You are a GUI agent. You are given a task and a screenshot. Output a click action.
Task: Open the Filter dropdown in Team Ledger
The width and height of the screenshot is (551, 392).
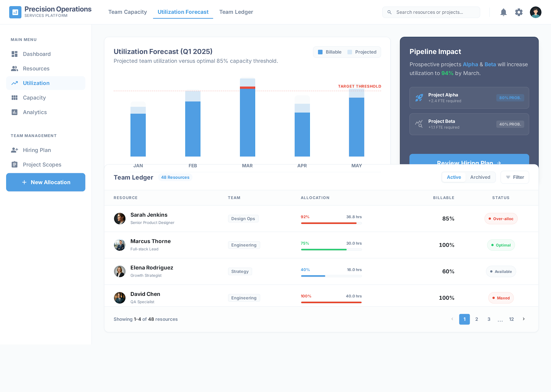pyautogui.click(x=515, y=177)
